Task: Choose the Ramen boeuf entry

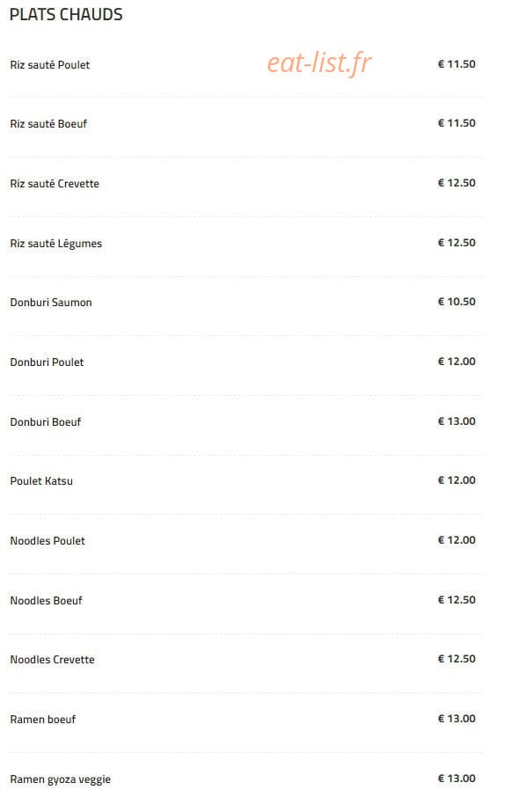Action: [43, 720]
